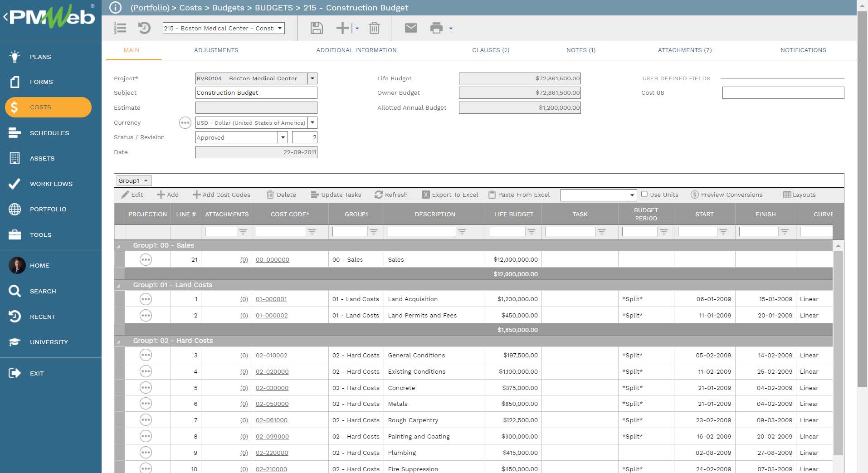This screenshot has width=868, height=473.
Task: Open the Schedules module in the sidebar
Action: (x=49, y=133)
